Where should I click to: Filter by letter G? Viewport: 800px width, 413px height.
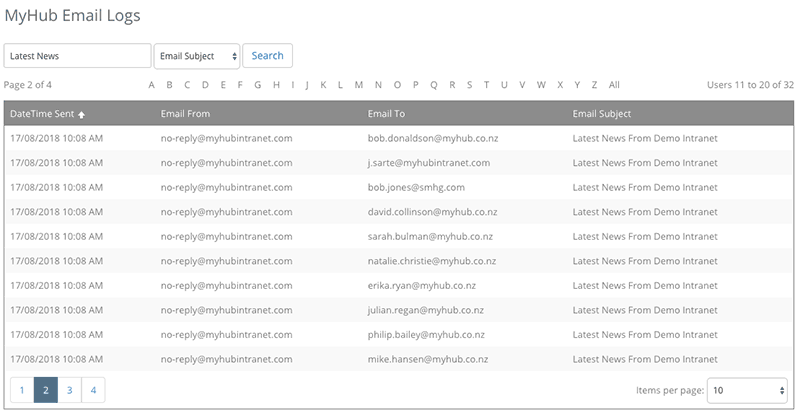point(258,85)
